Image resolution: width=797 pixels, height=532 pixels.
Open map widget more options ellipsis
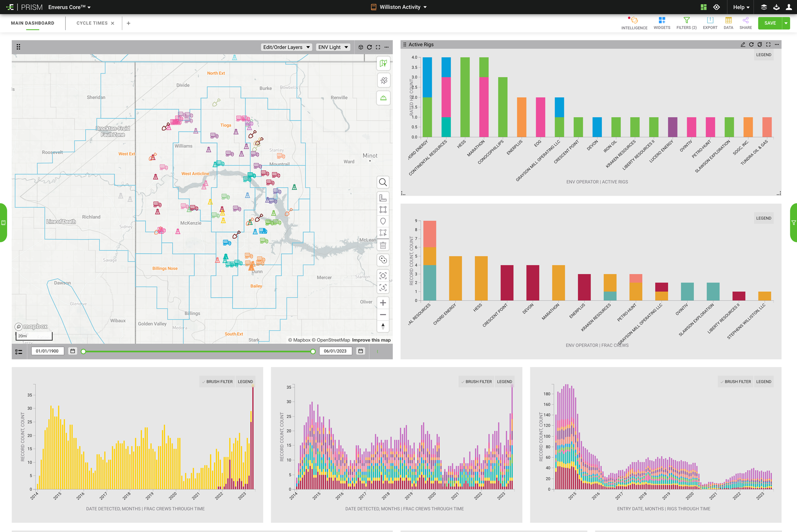(x=387, y=47)
